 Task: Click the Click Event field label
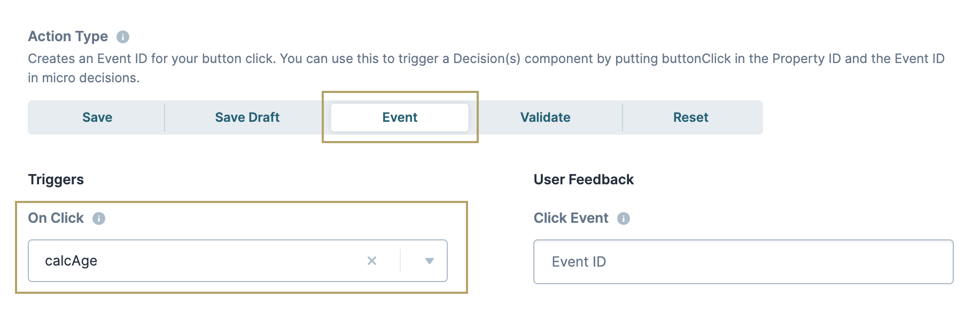pos(571,218)
